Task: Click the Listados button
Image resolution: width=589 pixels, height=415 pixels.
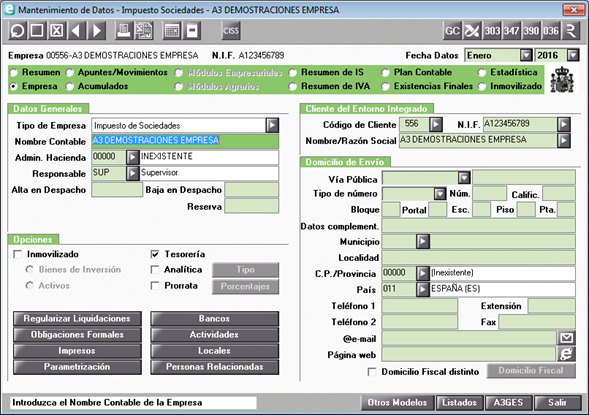Action: click(459, 403)
